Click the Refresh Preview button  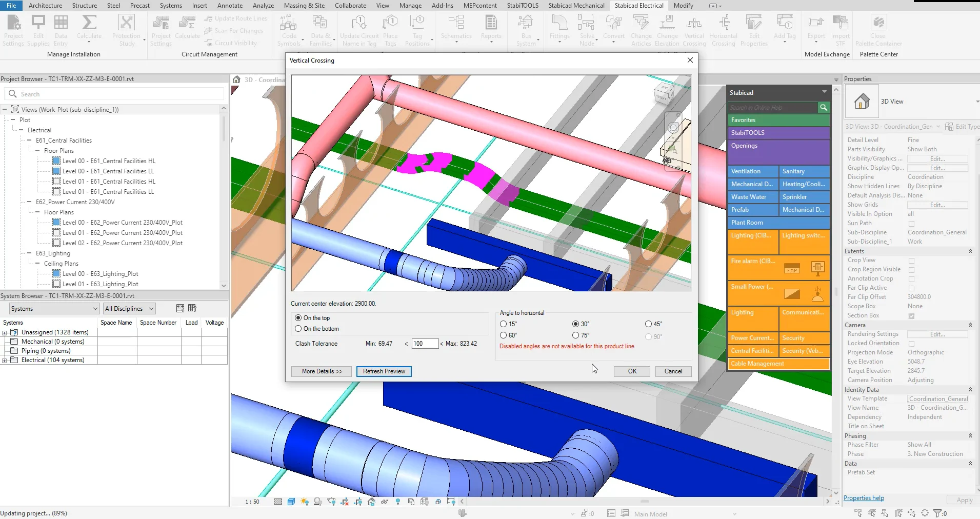[384, 371]
